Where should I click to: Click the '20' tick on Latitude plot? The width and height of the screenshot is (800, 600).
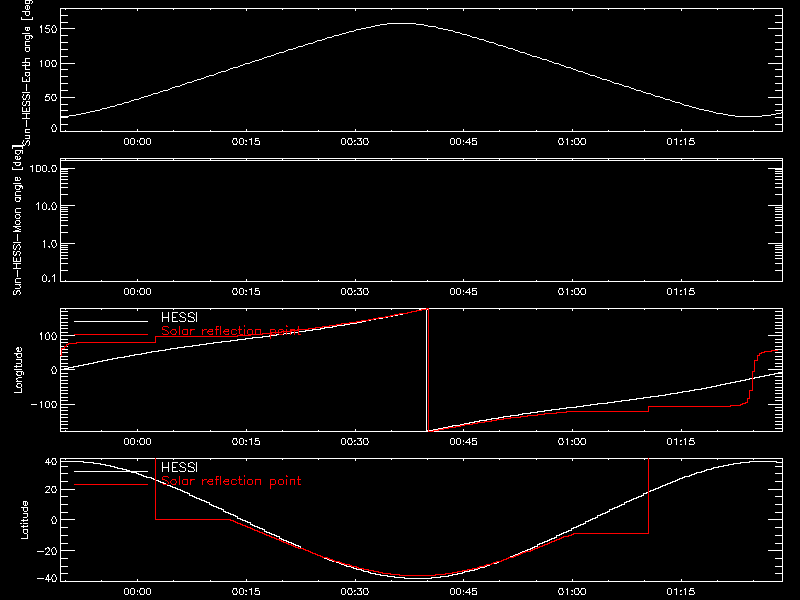pos(52,490)
